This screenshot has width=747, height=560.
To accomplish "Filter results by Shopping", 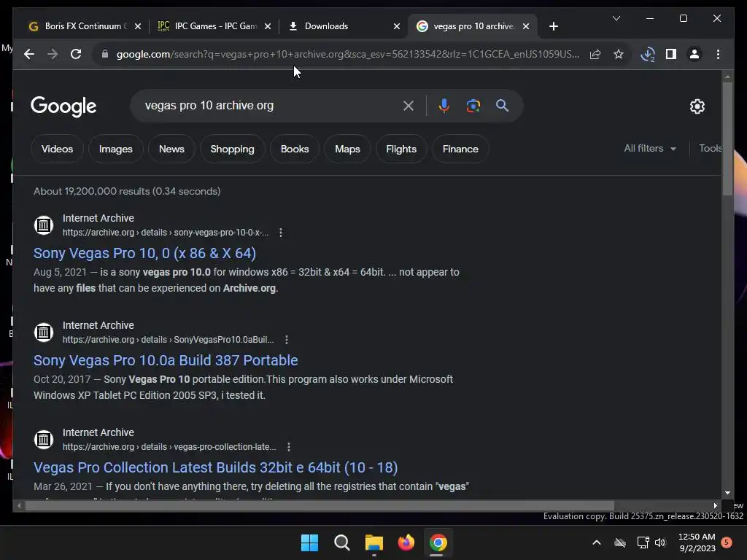I will (x=232, y=149).
